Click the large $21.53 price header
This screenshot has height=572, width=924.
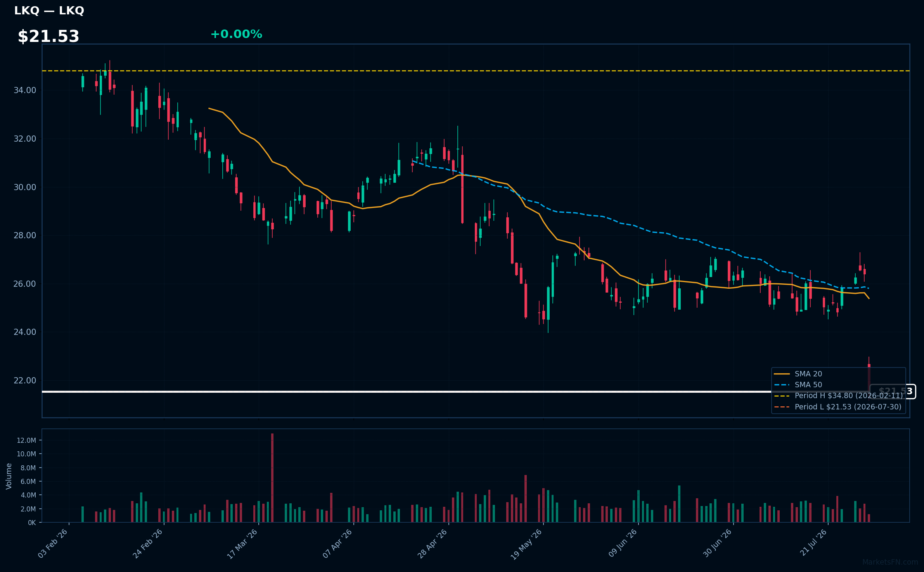(x=48, y=36)
